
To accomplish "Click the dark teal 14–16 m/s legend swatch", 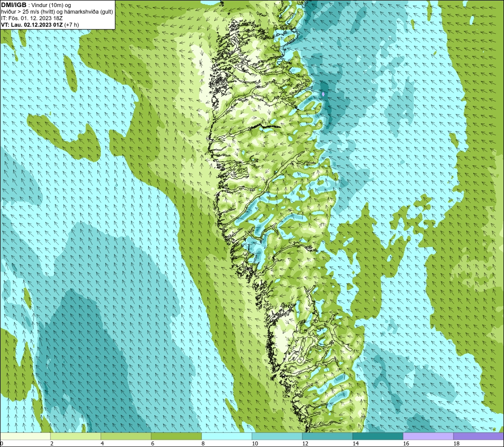I will click(377, 436).
